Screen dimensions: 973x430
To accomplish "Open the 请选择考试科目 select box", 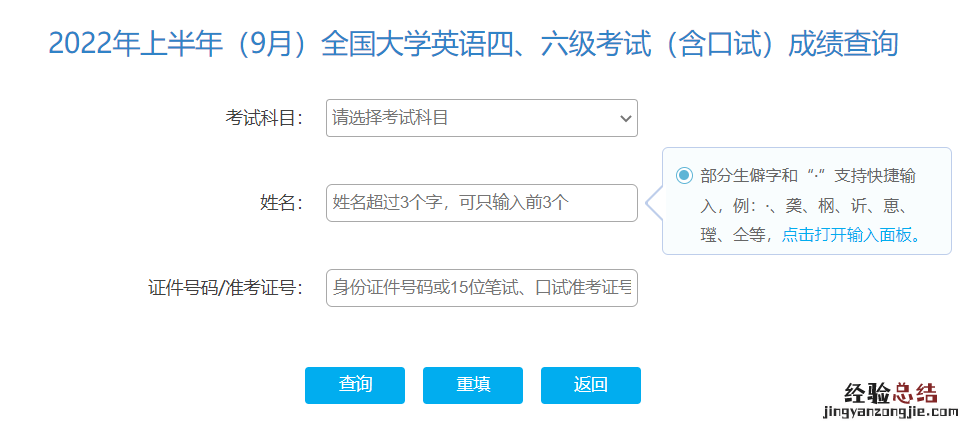I will tap(470, 118).
